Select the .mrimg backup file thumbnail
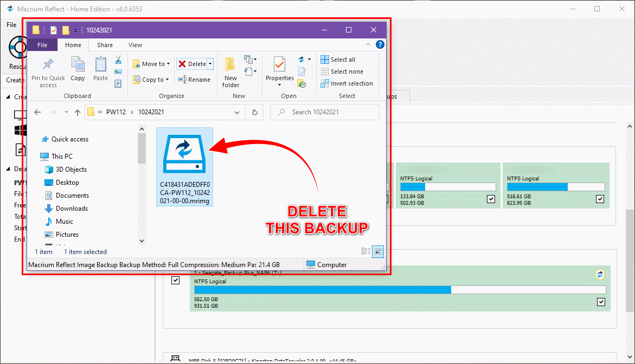The image size is (635, 364). click(185, 167)
